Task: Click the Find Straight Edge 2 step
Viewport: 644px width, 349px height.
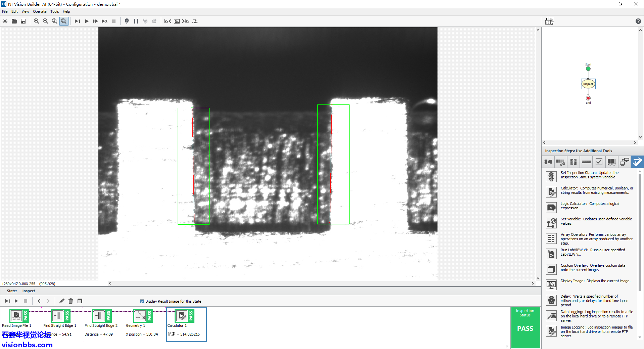Action: [99, 316]
